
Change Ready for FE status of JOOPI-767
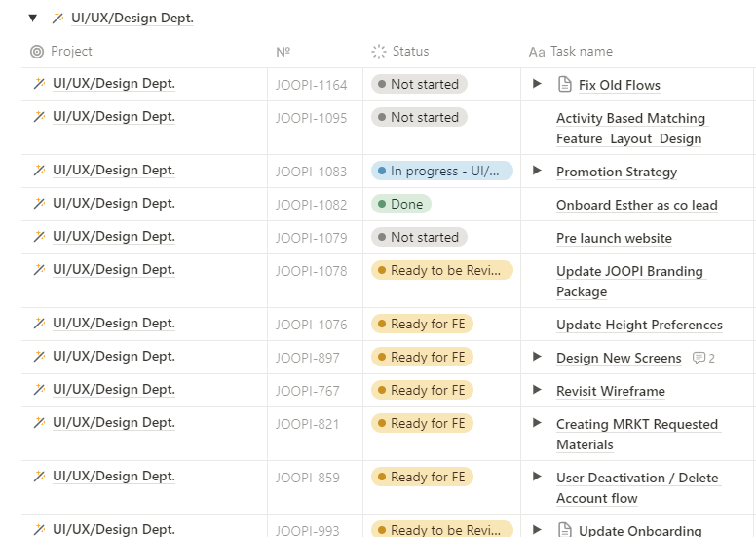click(x=423, y=390)
